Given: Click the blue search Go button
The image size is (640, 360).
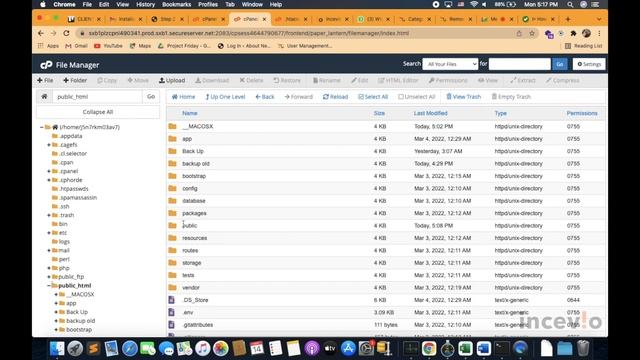Looking at the screenshot, I should 560,64.
